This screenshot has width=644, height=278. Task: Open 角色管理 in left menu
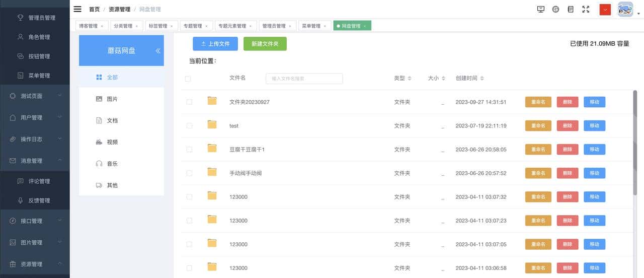(x=35, y=37)
